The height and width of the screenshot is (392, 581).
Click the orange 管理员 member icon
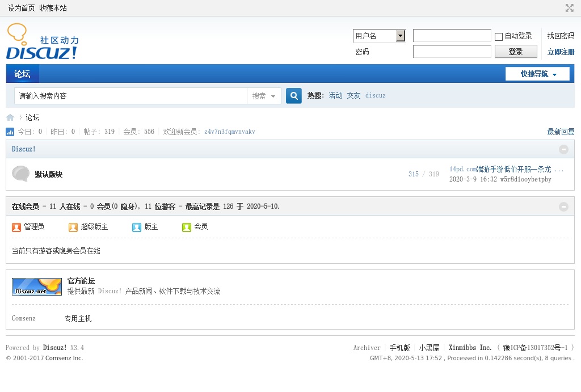tap(16, 227)
